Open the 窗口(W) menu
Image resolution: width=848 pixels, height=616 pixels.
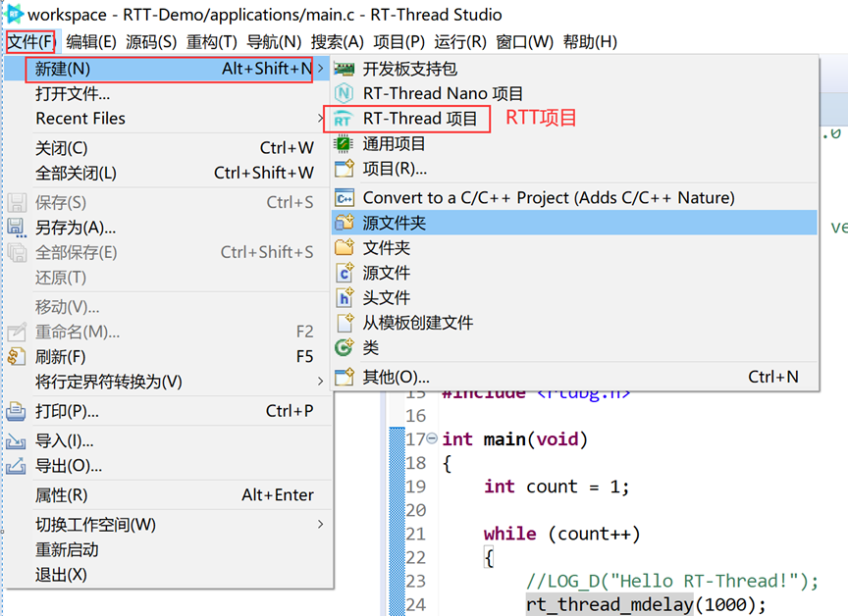(x=524, y=41)
